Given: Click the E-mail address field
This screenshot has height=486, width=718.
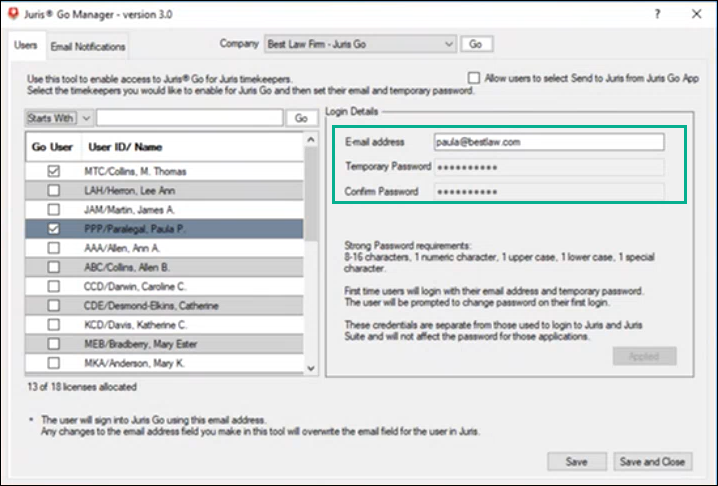Looking at the screenshot, I should pyautogui.click(x=548, y=142).
